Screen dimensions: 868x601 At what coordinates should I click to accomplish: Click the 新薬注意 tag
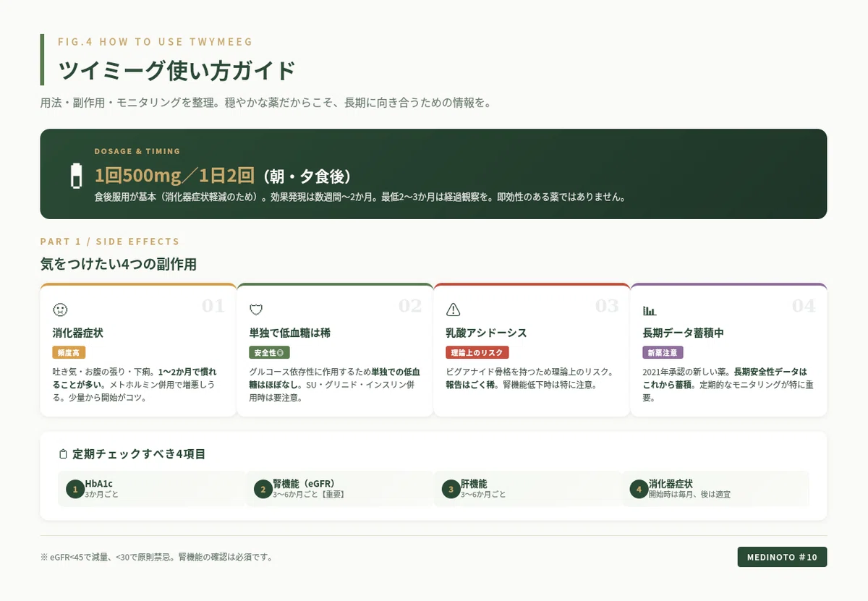click(663, 353)
